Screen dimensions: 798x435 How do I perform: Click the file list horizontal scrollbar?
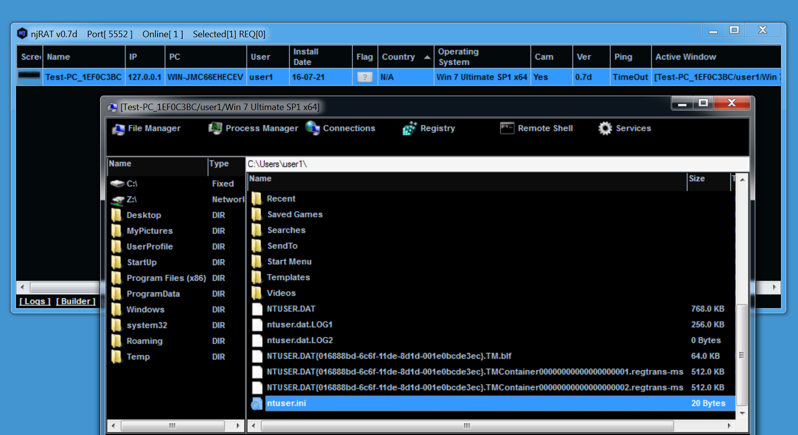point(467,425)
